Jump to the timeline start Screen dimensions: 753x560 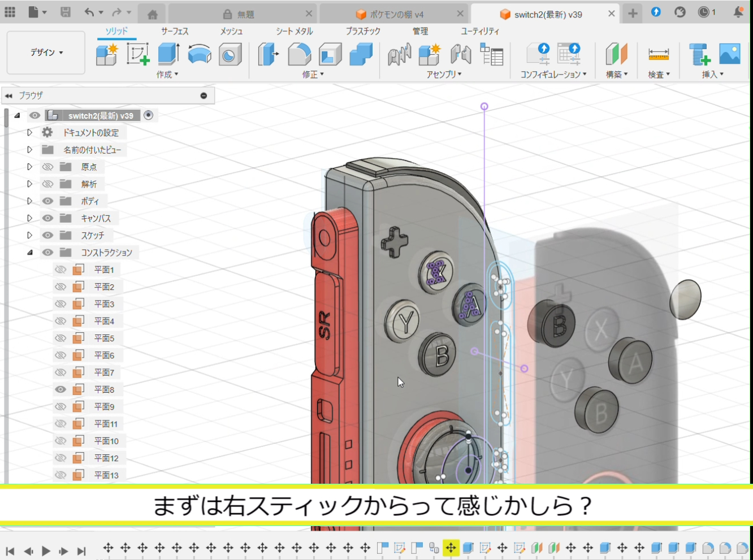pos(10,551)
